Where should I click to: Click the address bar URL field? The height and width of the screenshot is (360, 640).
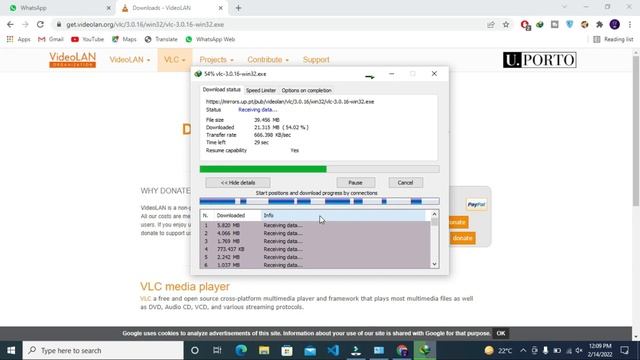point(269,24)
